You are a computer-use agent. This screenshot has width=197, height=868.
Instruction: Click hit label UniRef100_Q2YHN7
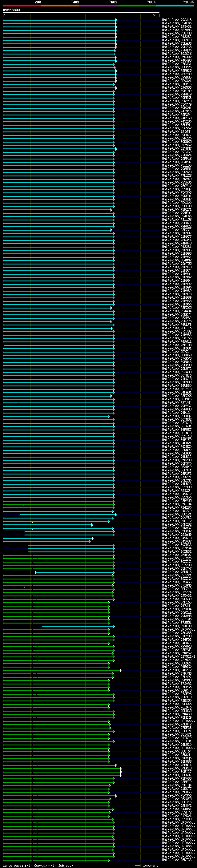pyautogui.click(x=177, y=149)
